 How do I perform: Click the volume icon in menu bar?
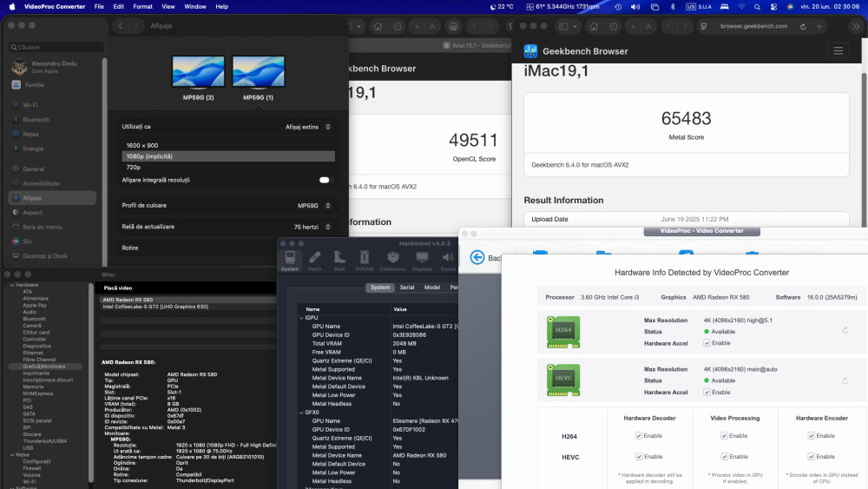point(635,7)
